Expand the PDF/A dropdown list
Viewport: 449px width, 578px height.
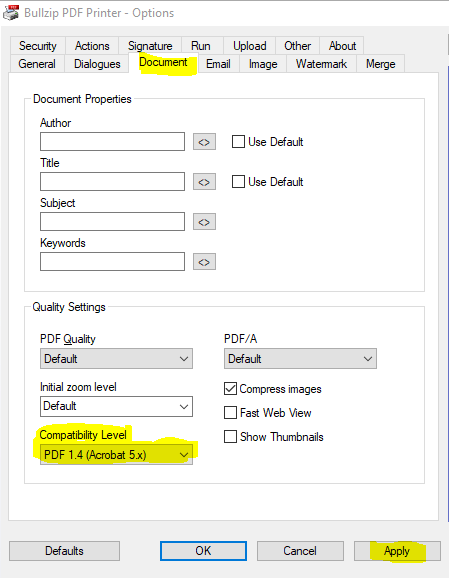pyautogui.click(x=300, y=359)
